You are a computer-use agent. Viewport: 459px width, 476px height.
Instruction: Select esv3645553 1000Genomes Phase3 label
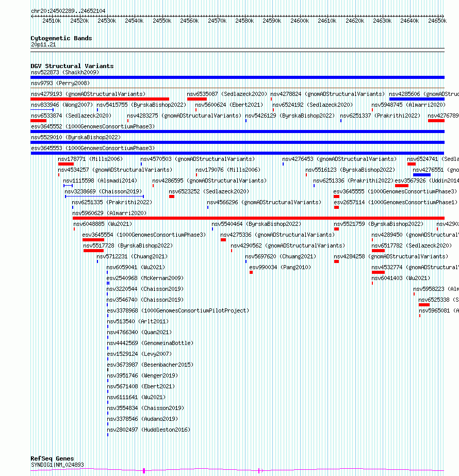93,148
